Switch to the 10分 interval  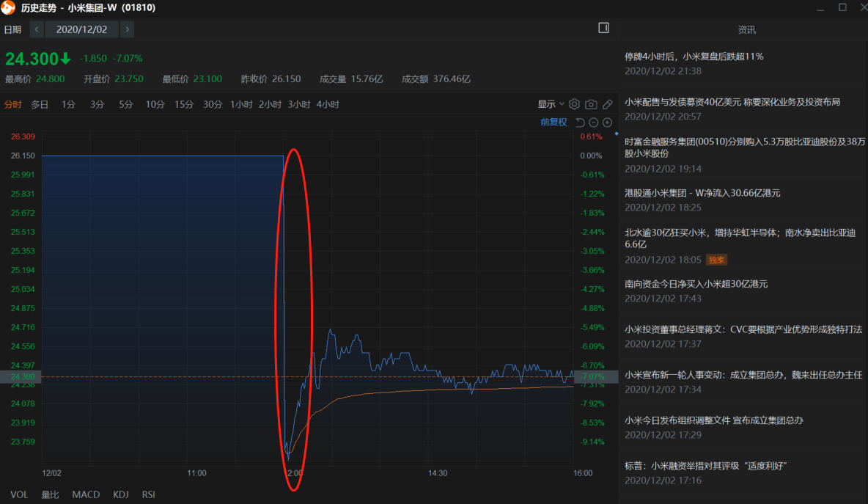tap(155, 104)
